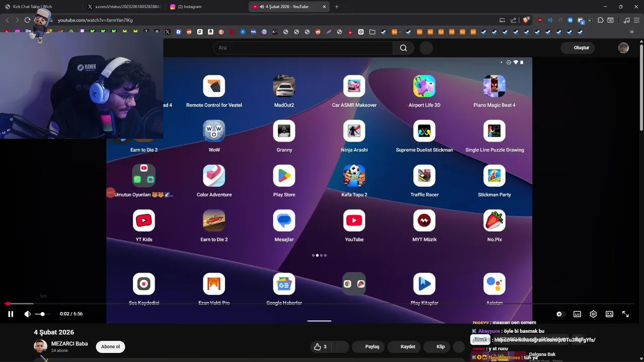Open the YT Kids app
Screen dimensions: 644x362
(144, 221)
